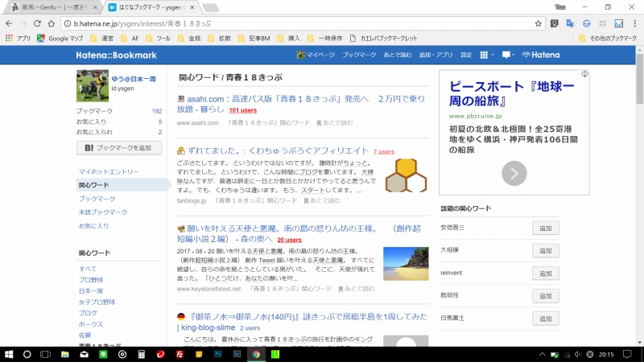Add 脆弱性 with its 追加 button

pos(546,296)
